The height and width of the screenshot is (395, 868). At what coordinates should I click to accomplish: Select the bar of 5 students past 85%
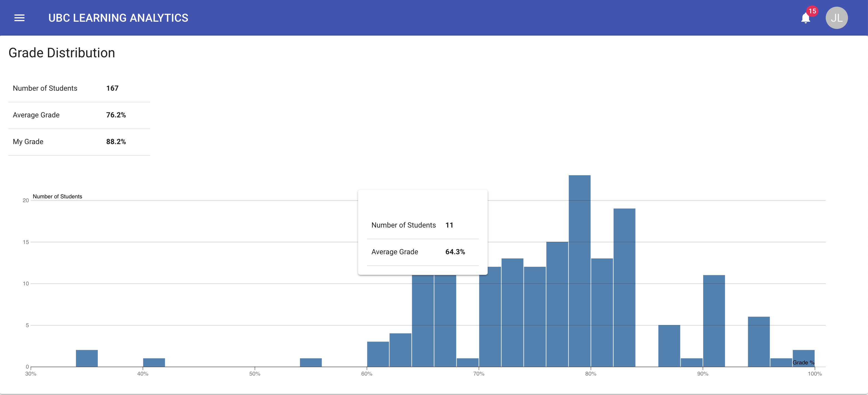click(x=669, y=345)
